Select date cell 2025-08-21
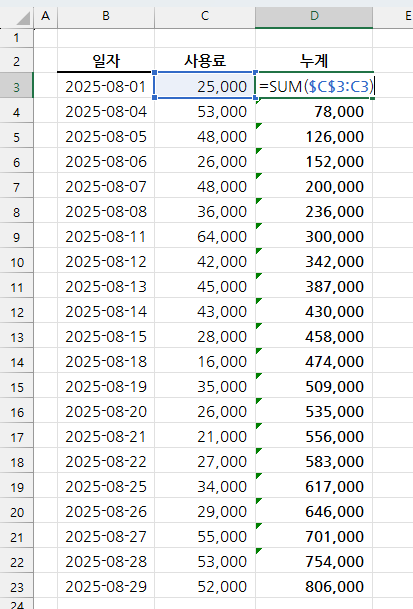This screenshot has width=413, height=609. (106, 436)
